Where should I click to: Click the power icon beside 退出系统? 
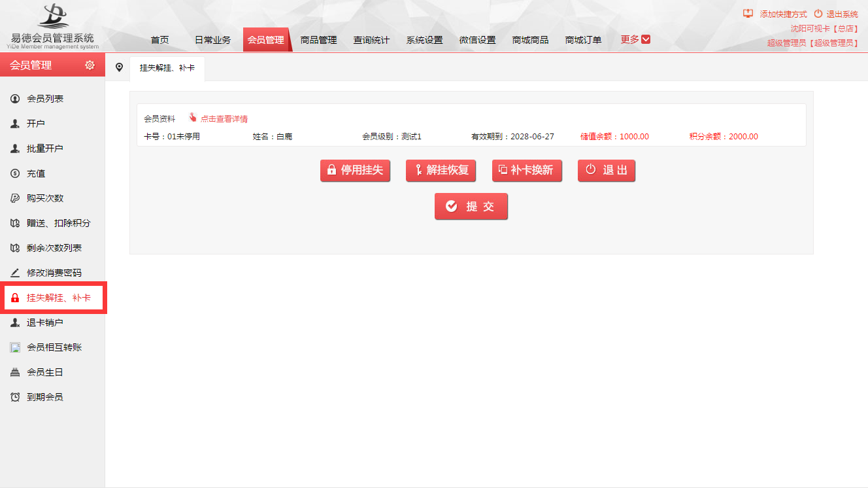[818, 14]
